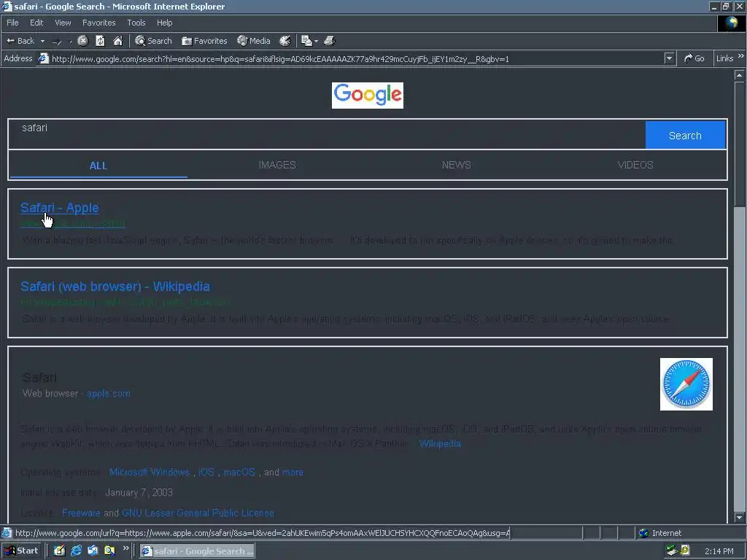Click the 2:14 PM clock
Screen dimensions: 747x560
coord(719,551)
